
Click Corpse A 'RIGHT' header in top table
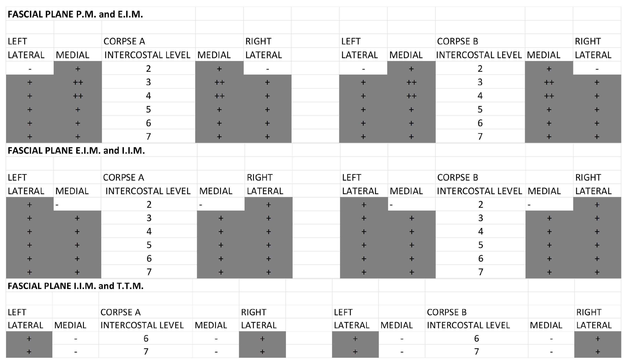(258, 41)
